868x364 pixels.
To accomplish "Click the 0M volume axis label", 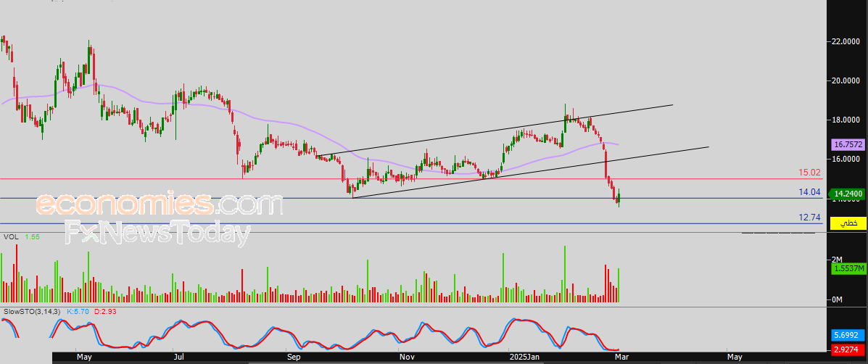I will 837,300.
